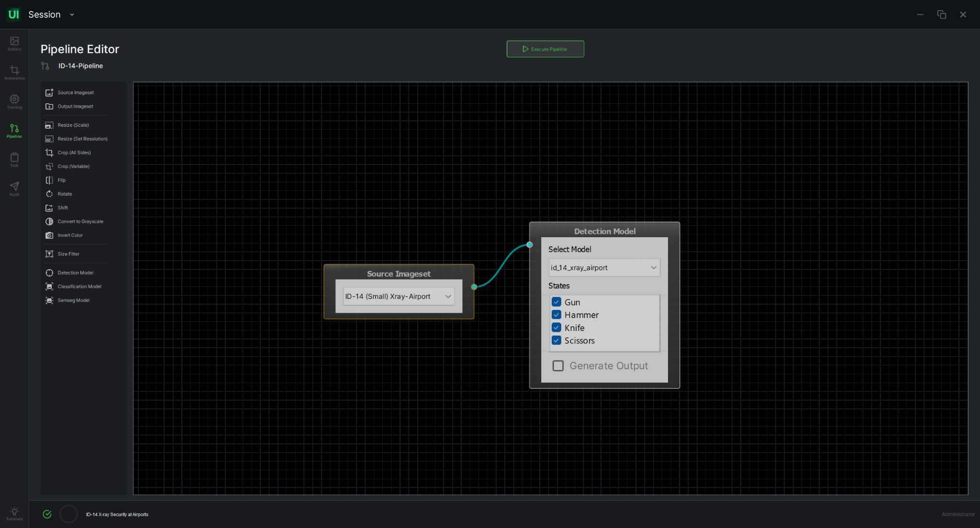The width and height of the screenshot is (980, 528).
Task: Open the Tutorials lightbulb icon
Action: 14,513
